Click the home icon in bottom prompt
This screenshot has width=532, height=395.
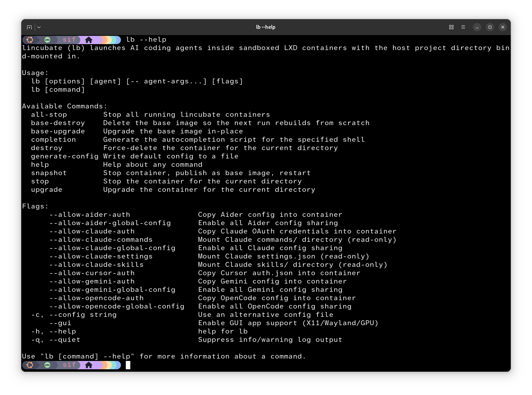point(89,365)
